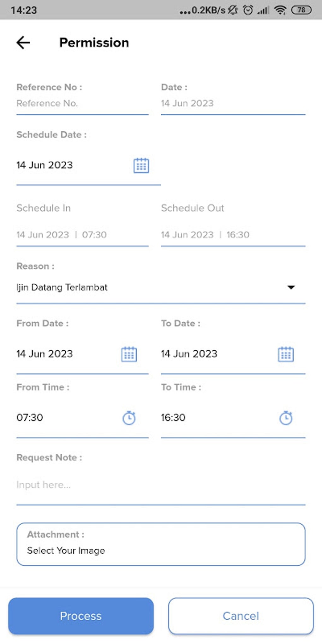Tap the battery indicator in status bar

[301, 10]
